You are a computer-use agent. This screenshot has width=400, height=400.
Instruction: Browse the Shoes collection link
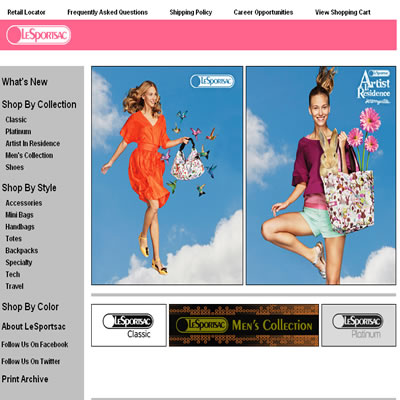pyautogui.click(x=15, y=167)
